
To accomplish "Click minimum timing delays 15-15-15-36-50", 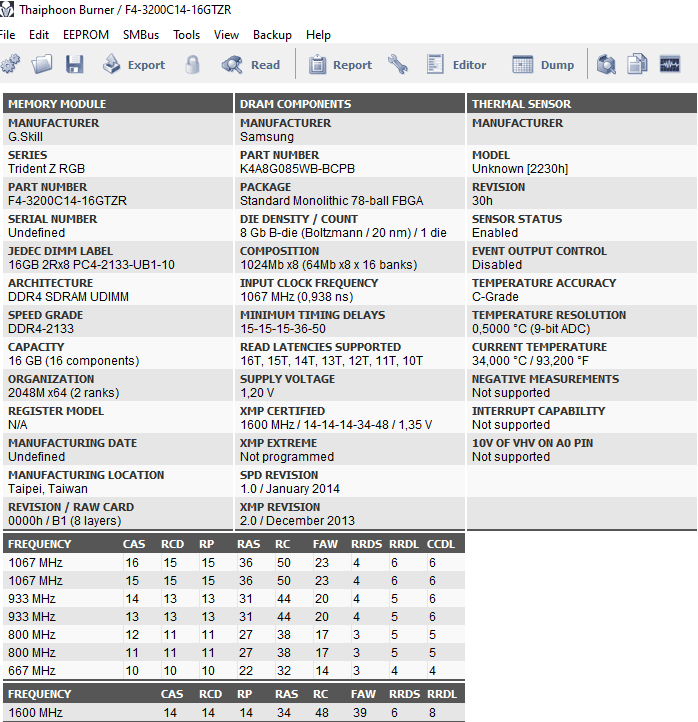I will coord(283,329).
